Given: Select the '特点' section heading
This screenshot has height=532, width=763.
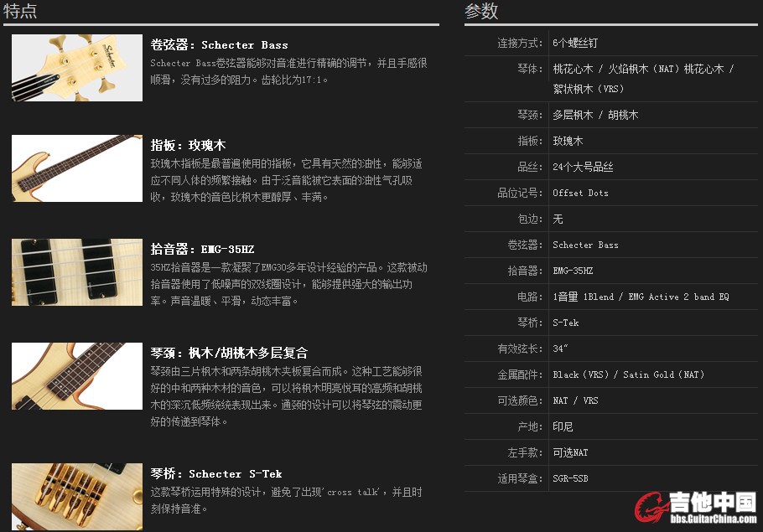Looking at the screenshot, I should click(20, 11).
